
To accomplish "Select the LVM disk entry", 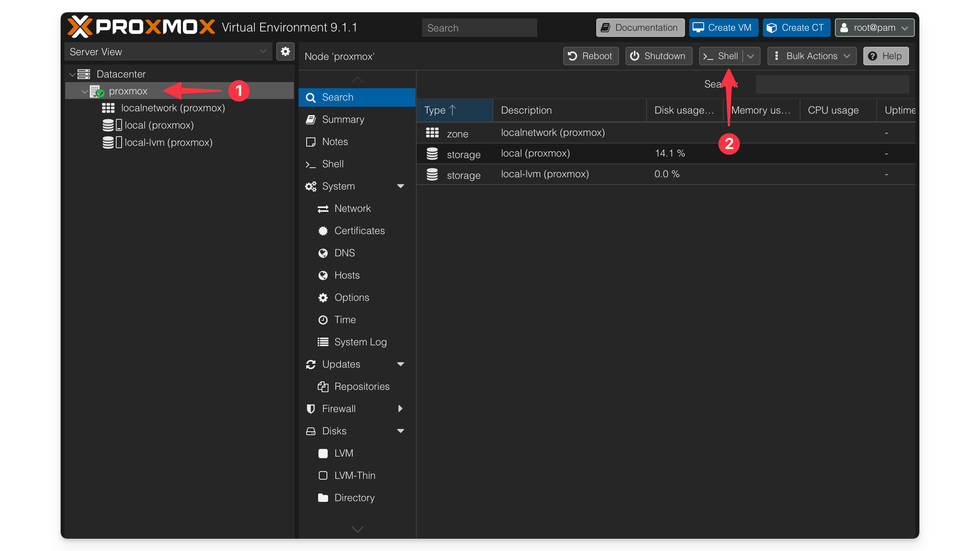I will (344, 453).
